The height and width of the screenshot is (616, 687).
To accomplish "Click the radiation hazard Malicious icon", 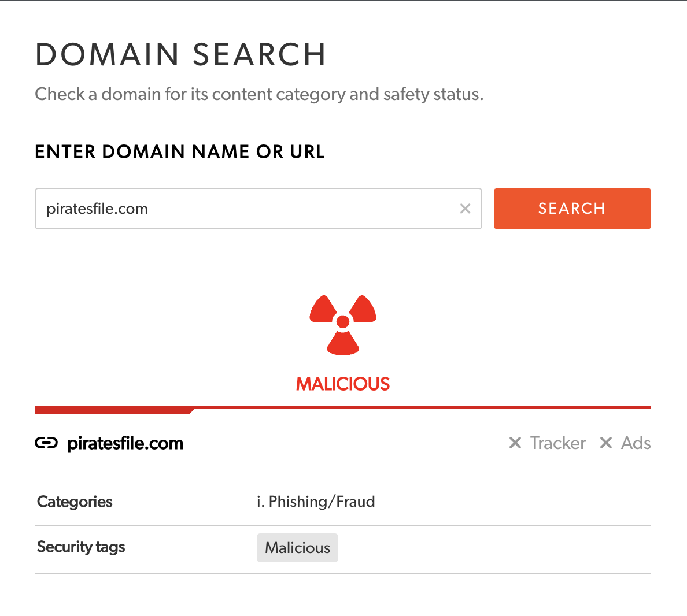I will pos(343,325).
